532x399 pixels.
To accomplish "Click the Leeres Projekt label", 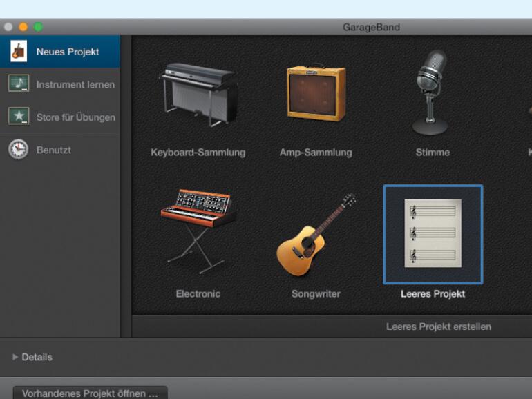I will tap(433, 293).
